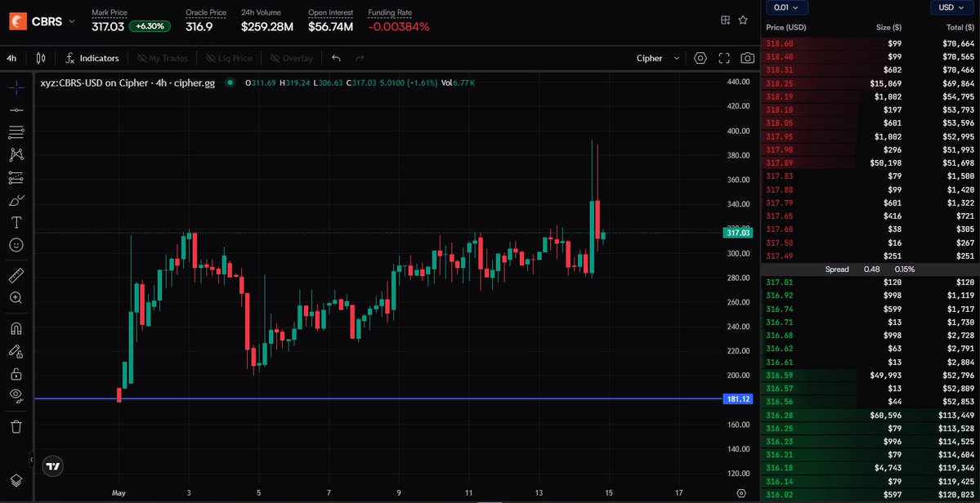Select the Text annotation tool

pyautogui.click(x=16, y=223)
